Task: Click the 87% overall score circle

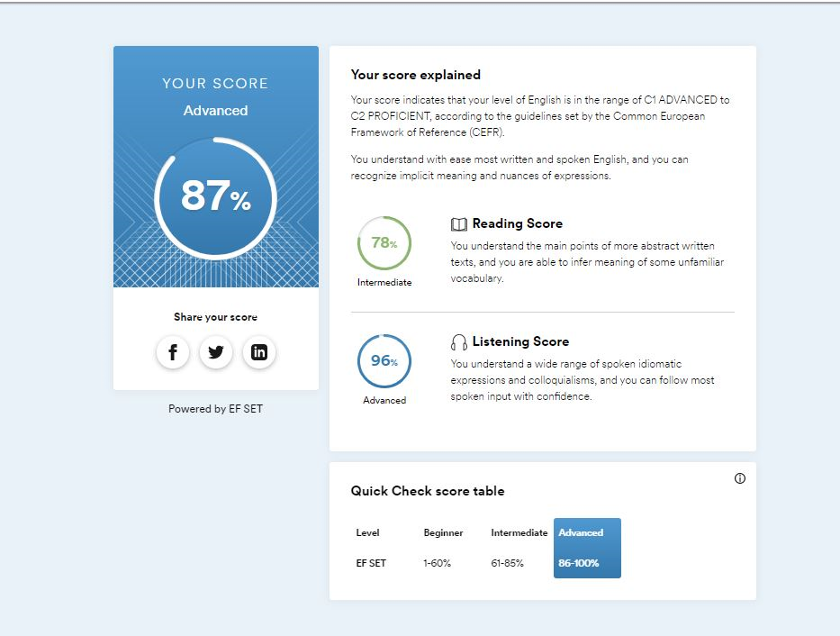Action: click(215, 199)
